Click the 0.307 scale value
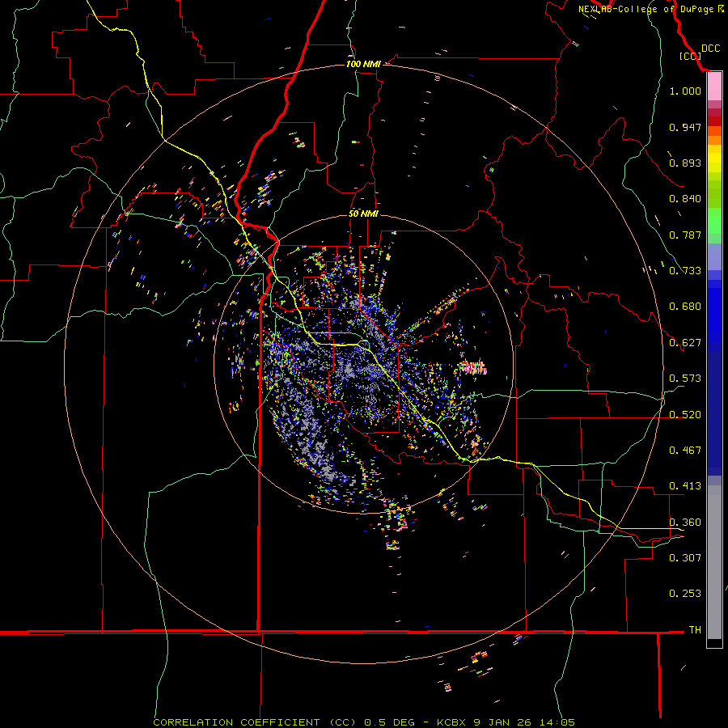728x728 pixels. 685,558
